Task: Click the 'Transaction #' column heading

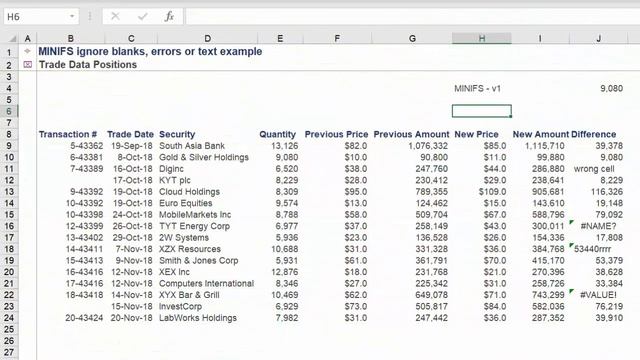Action: (68, 134)
